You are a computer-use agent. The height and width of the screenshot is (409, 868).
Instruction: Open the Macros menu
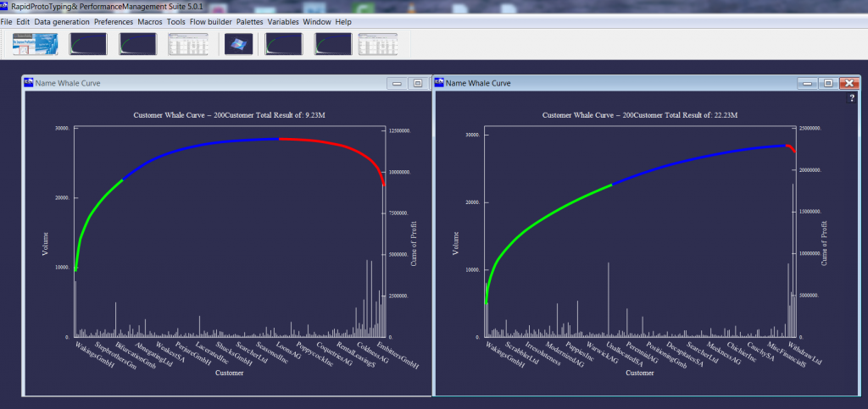pos(150,22)
